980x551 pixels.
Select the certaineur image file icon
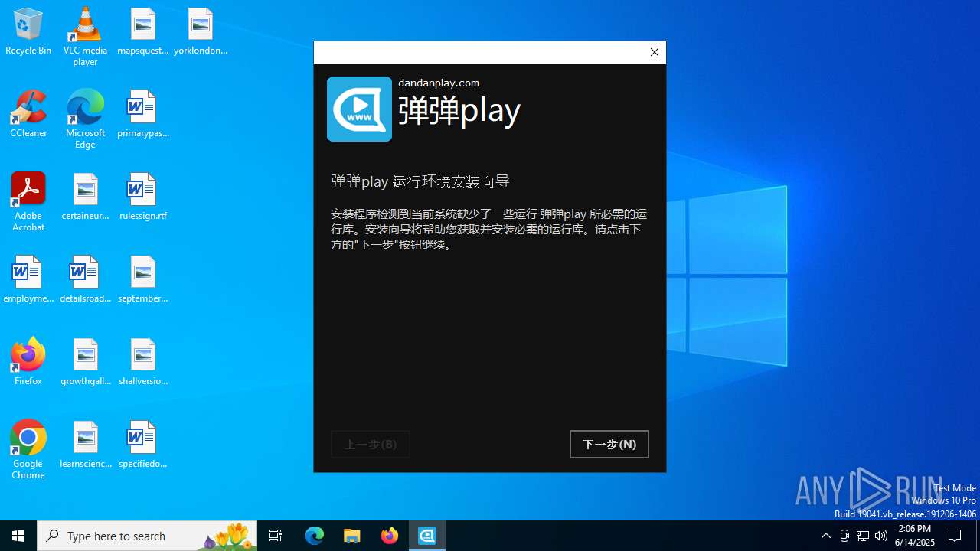click(85, 197)
